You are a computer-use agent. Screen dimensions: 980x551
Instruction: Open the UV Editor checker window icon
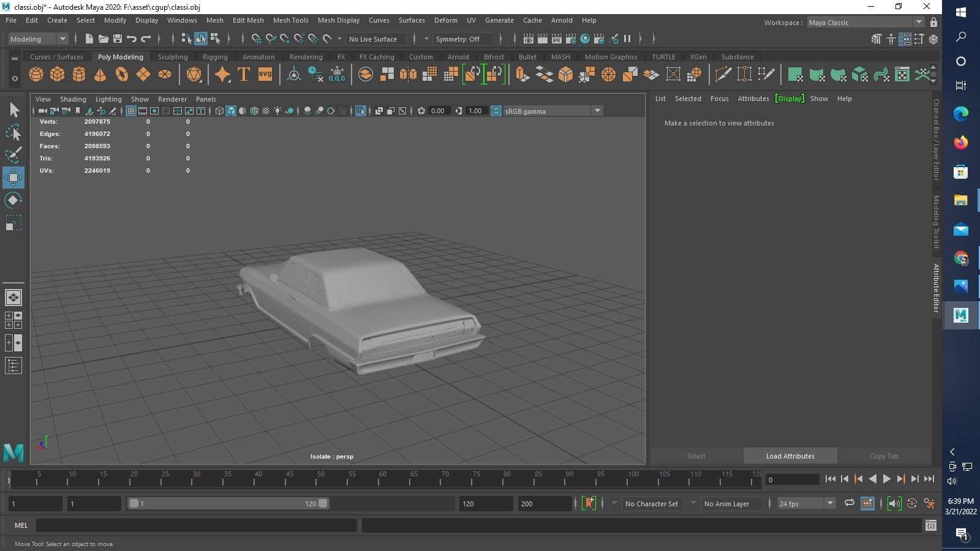tap(902, 75)
